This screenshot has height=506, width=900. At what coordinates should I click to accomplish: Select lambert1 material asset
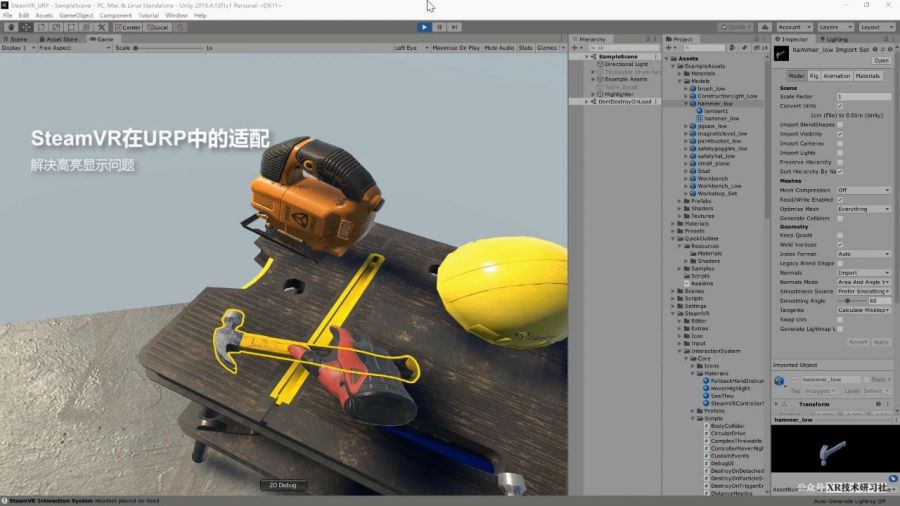click(712, 111)
